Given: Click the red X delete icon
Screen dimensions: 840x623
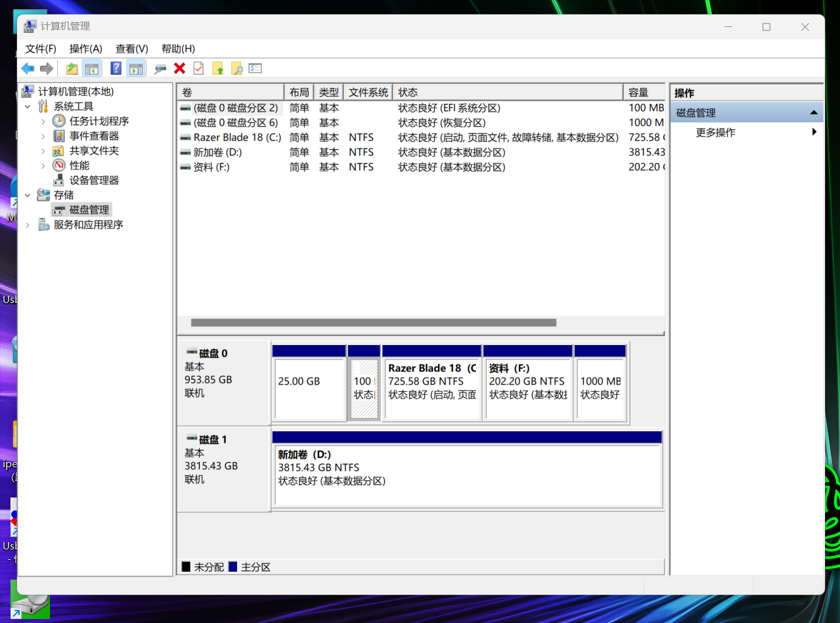Looking at the screenshot, I should [179, 68].
